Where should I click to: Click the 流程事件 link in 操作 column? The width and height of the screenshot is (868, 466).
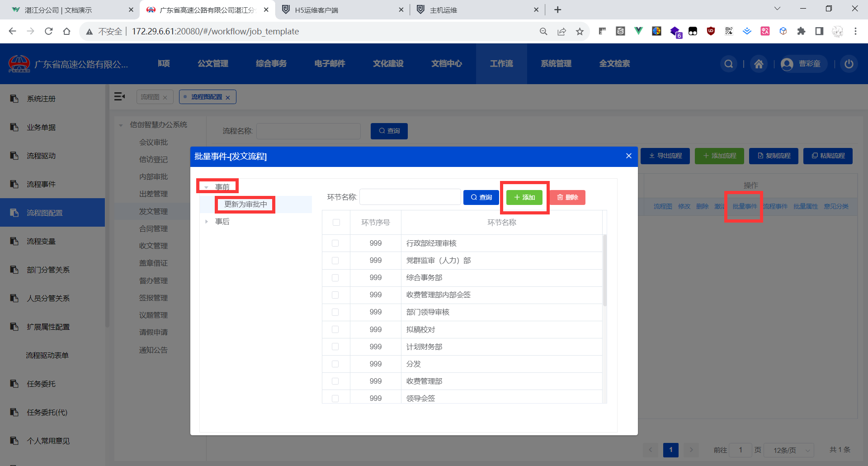tap(775, 206)
